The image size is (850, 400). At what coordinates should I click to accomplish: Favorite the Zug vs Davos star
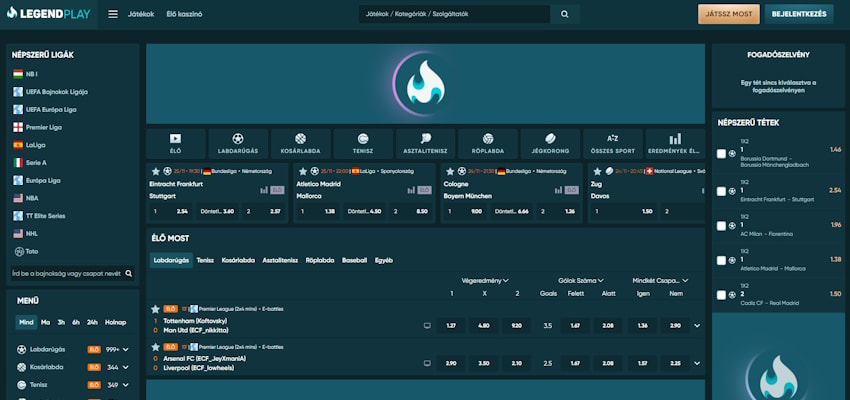(x=597, y=171)
